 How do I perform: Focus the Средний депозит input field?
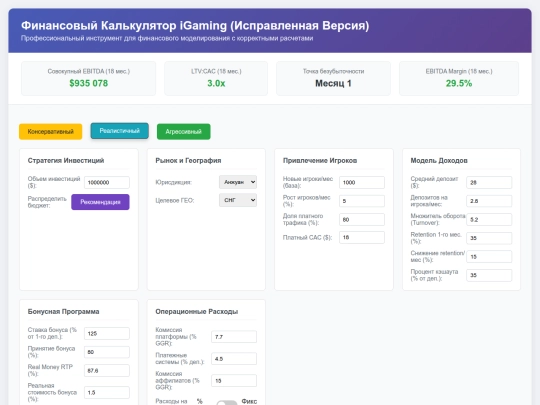tap(489, 183)
